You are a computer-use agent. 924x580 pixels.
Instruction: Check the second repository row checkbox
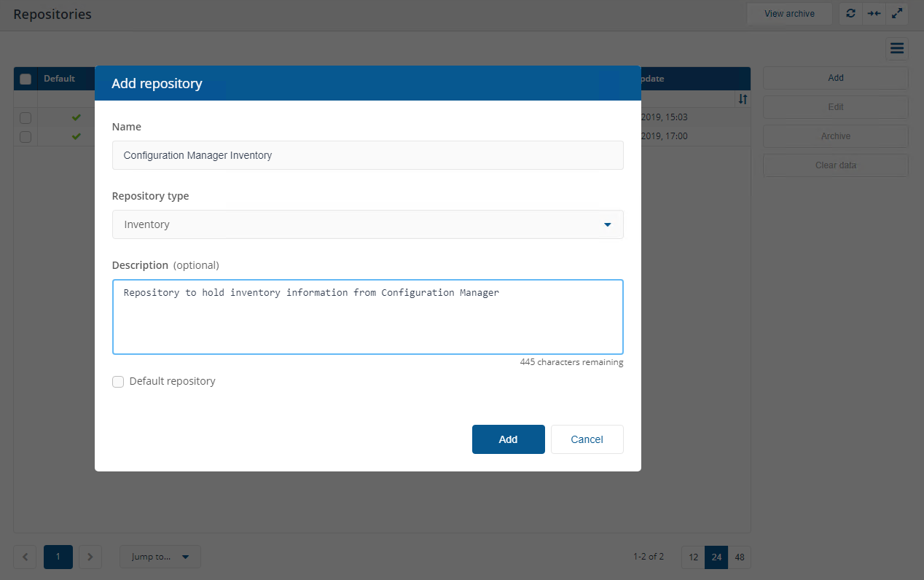[x=26, y=137]
